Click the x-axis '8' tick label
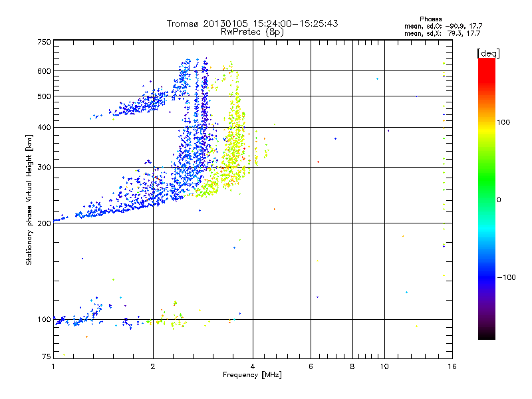This screenshot has height=399, width=532. [352, 366]
